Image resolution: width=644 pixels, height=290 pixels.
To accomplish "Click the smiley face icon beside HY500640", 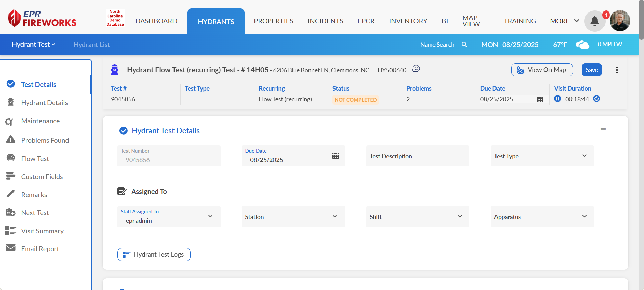I will 416,69.
